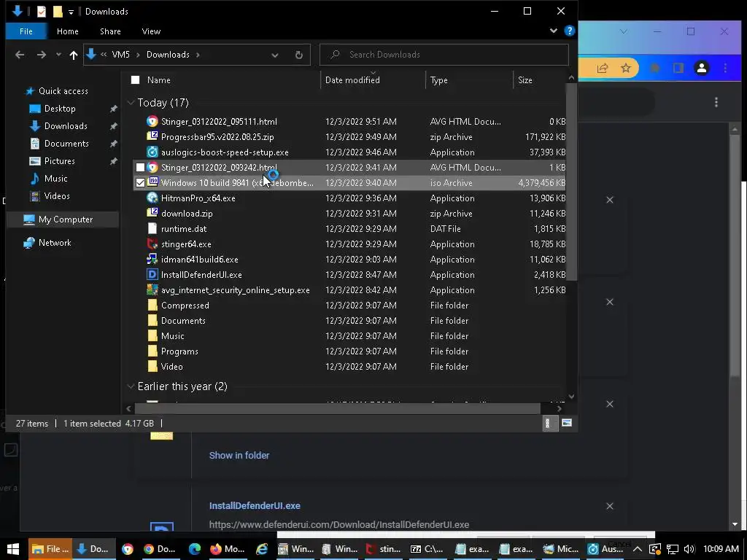This screenshot has height=560, width=747.
Task: Click Show in folder link in Chrome
Action: coord(239,455)
